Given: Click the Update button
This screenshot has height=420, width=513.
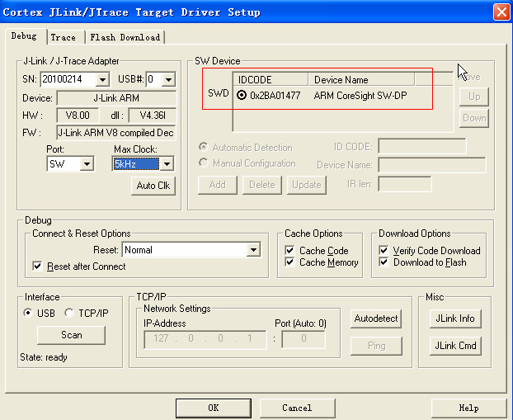Looking at the screenshot, I should (307, 185).
